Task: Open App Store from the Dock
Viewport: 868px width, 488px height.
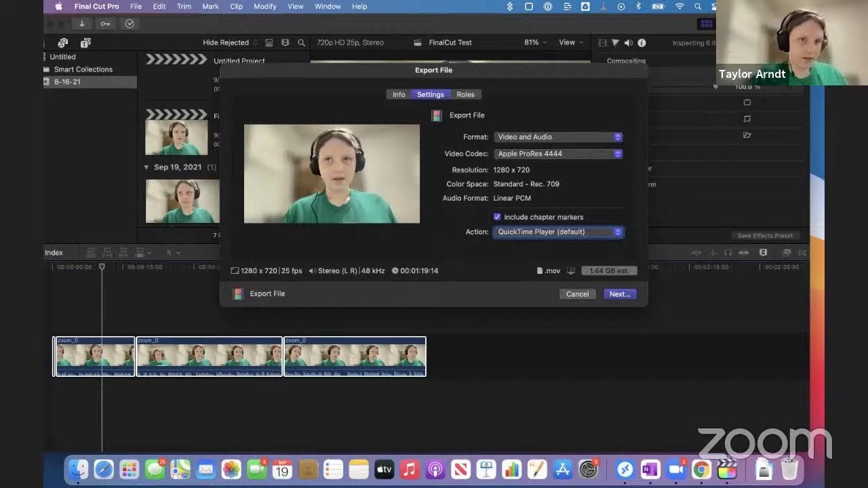Action: click(x=563, y=469)
